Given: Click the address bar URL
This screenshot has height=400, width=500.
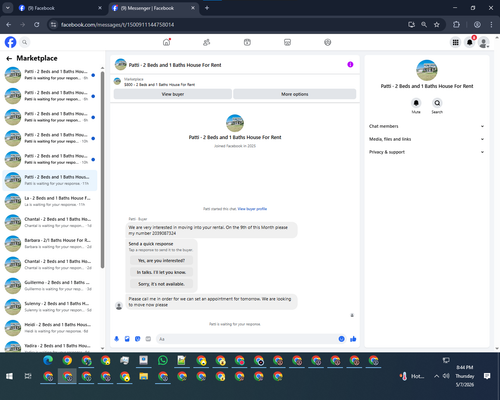Looking at the screenshot, I should pyautogui.click(x=117, y=25).
